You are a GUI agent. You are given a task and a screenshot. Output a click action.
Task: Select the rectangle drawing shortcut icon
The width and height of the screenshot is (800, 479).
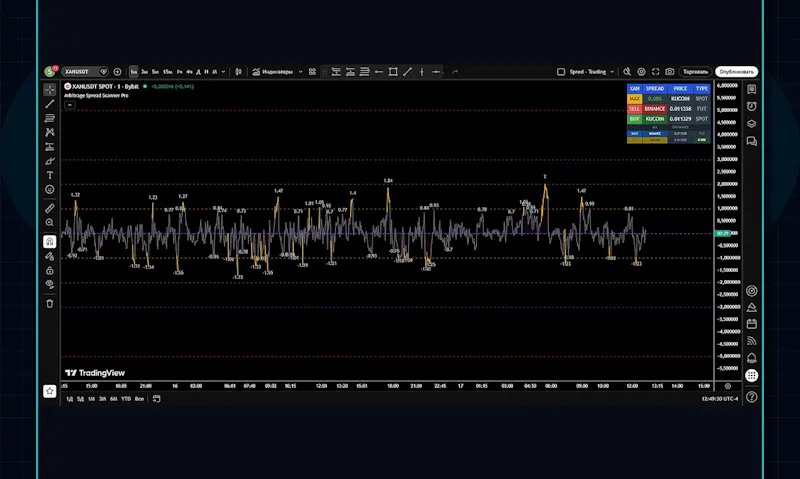(393, 72)
